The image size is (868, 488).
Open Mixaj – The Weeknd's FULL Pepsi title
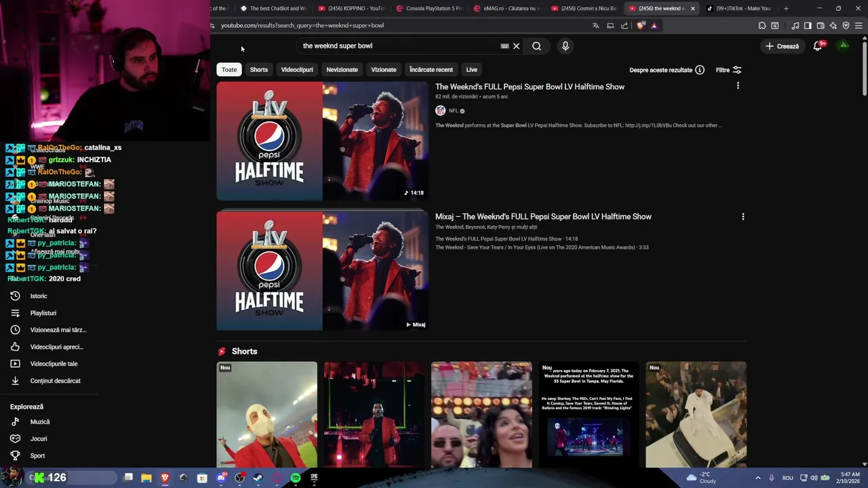[x=543, y=217]
